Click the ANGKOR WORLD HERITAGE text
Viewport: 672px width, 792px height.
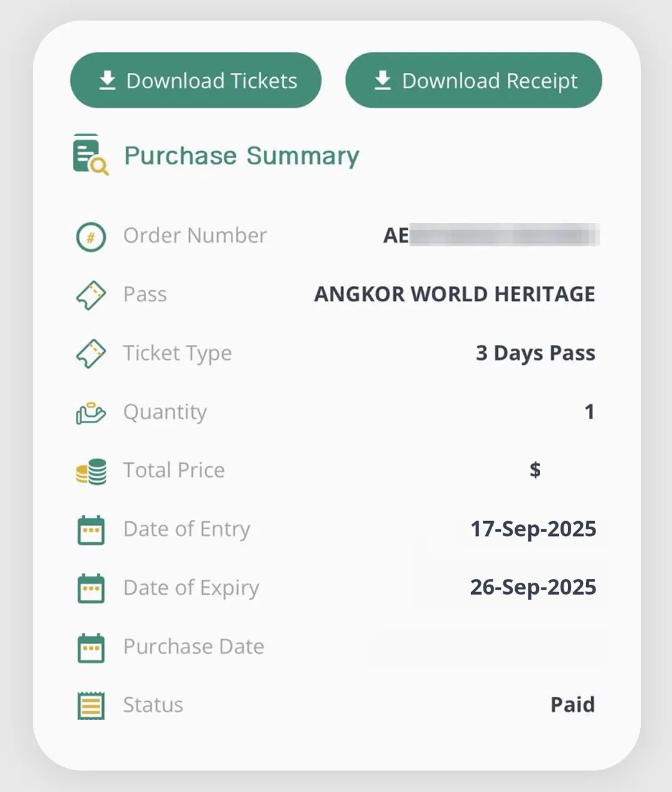[x=454, y=294]
